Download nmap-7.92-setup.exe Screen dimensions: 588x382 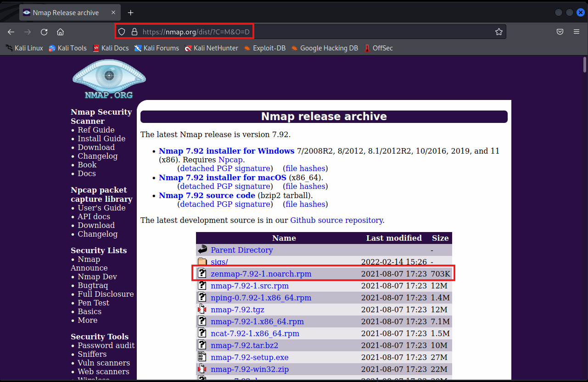click(x=250, y=357)
